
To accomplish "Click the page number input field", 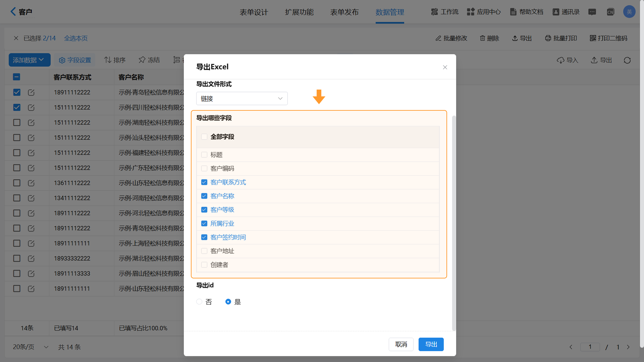I will point(590,347).
